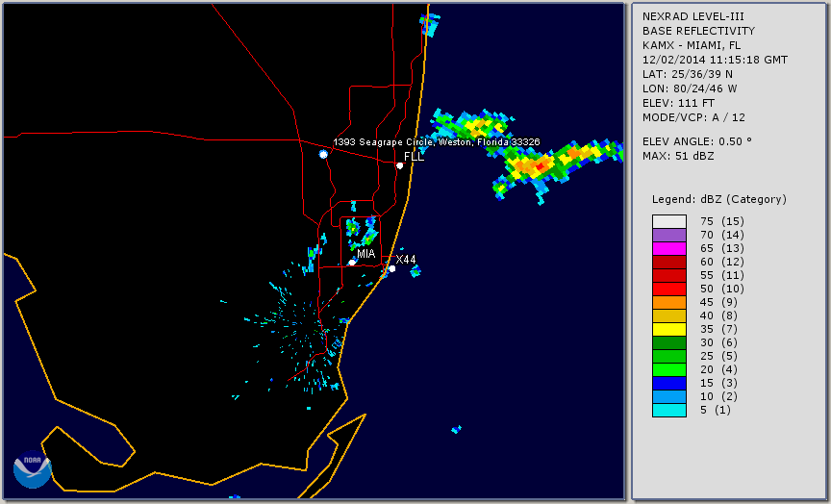Click the Legend: dBZ (Category) heading

tap(719, 199)
